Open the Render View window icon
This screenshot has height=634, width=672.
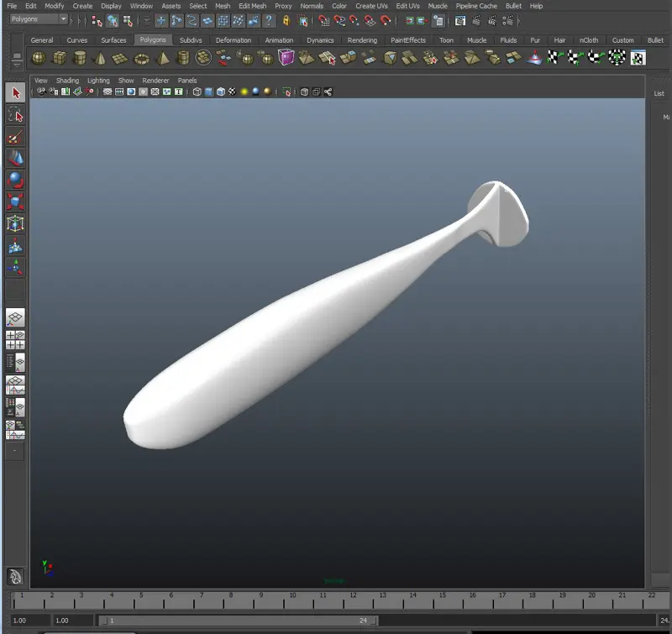tap(459, 20)
